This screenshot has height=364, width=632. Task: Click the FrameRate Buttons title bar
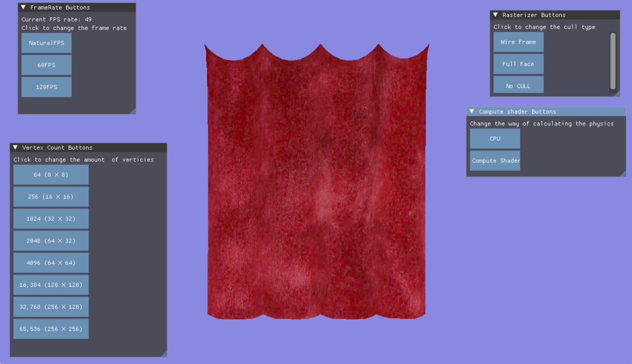(77, 7)
